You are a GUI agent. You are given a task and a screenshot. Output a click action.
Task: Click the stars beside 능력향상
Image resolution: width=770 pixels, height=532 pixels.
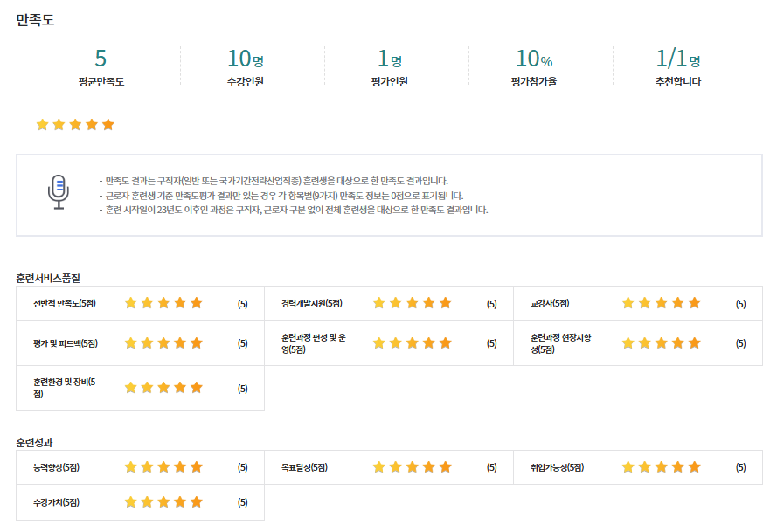(x=163, y=467)
